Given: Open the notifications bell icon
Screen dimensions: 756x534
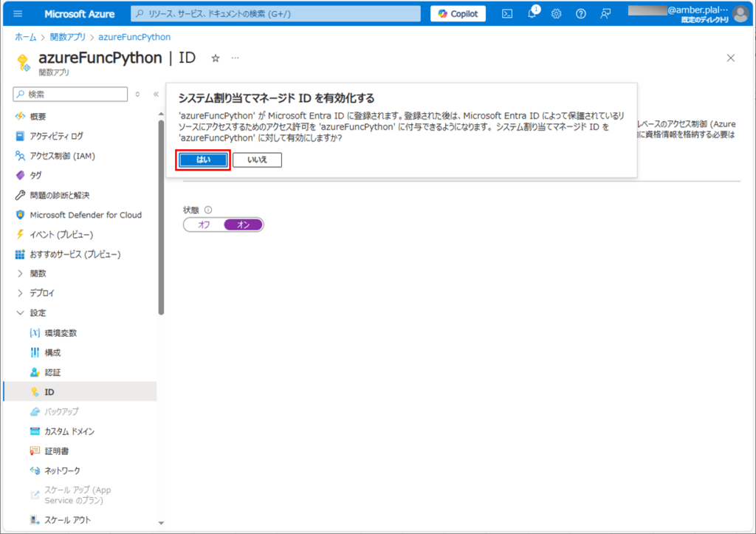Looking at the screenshot, I should [532, 14].
